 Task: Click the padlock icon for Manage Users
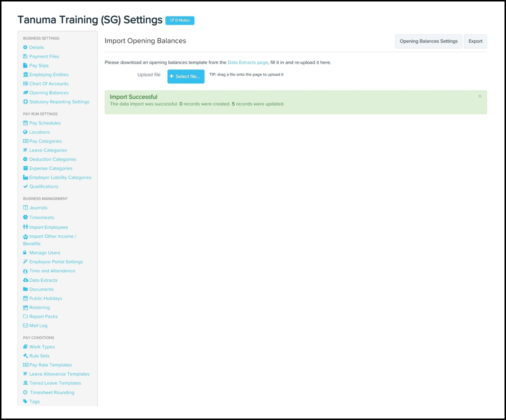click(x=25, y=253)
